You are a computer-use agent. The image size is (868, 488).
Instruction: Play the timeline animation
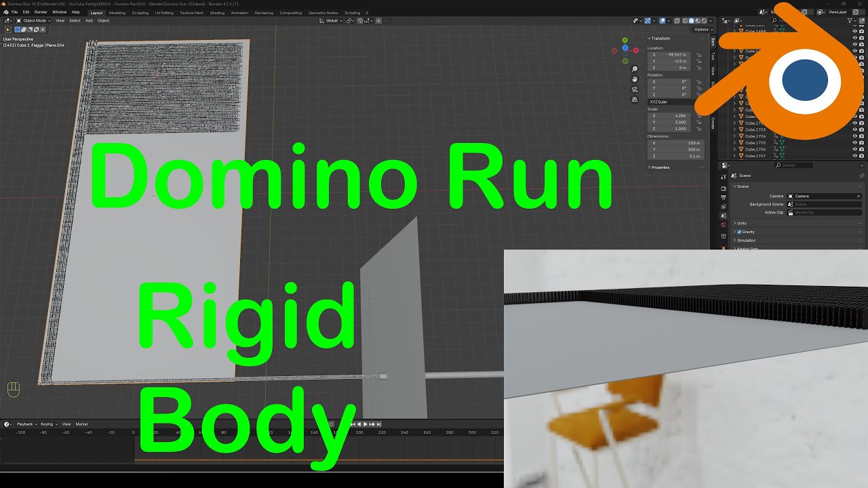[366, 424]
